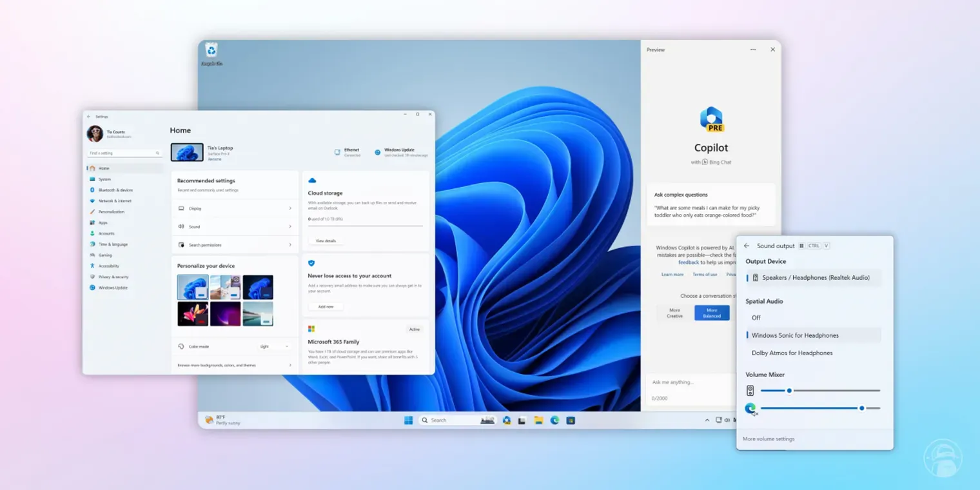
Task: Select Dolby Atmos for Headphones
Action: click(792, 353)
